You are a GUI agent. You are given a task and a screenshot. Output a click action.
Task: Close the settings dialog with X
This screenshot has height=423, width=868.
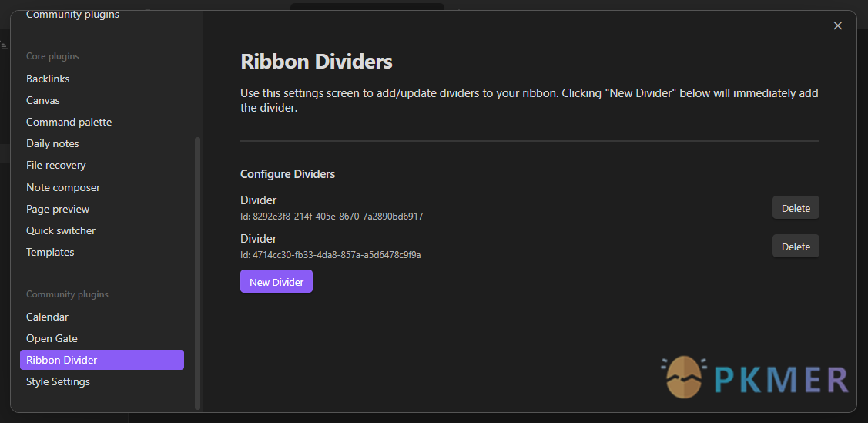[x=837, y=25]
